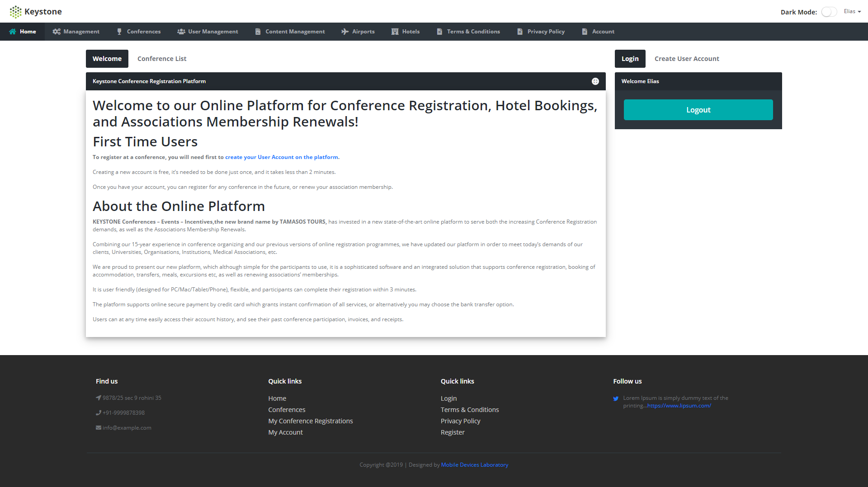Click the Conferences podium icon in navbar
This screenshot has height=487, width=868.
click(x=119, y=32)
